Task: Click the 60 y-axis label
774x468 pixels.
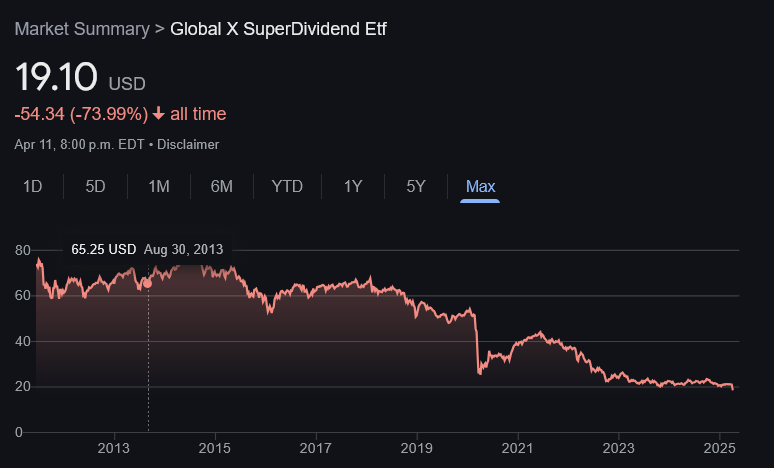Action: coord(23,296)
